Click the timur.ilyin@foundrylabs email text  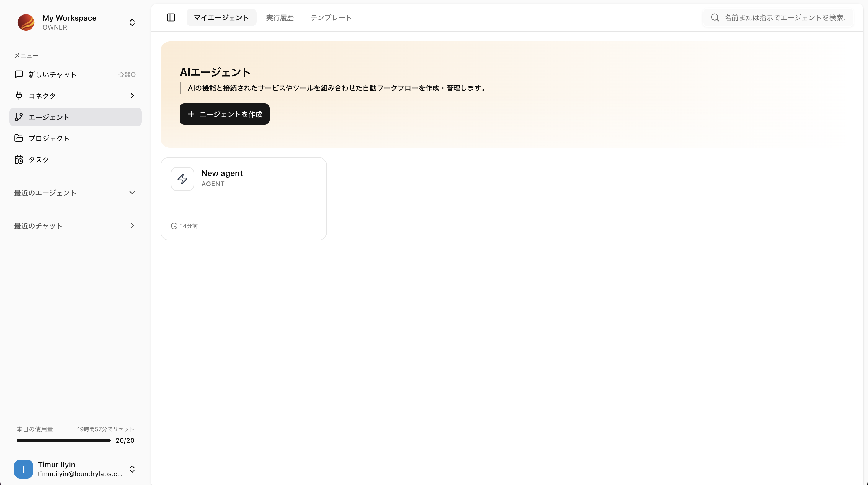click(x=80, y=474)
